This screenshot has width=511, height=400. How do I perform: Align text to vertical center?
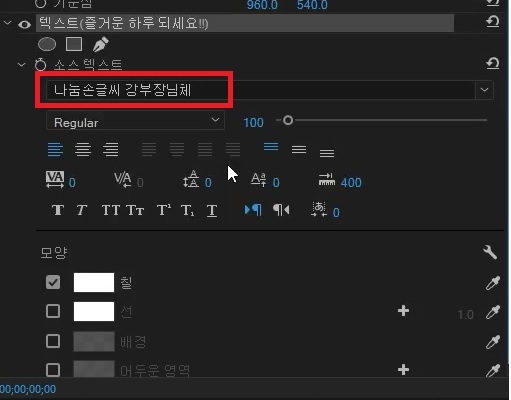click(x=299, y=149)
